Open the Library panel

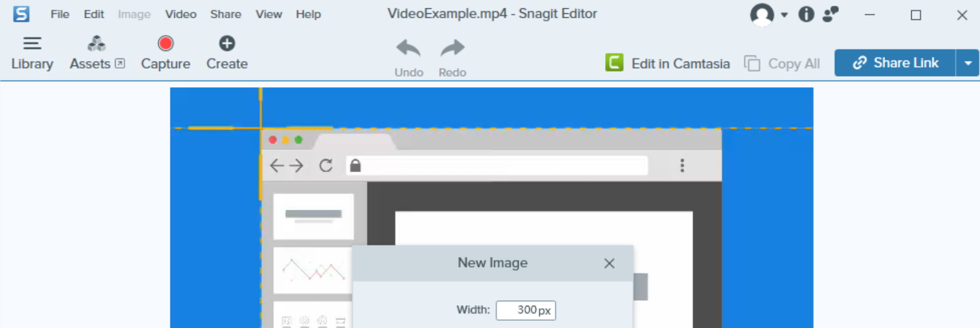pyautogui.click(x=32, y=53)
